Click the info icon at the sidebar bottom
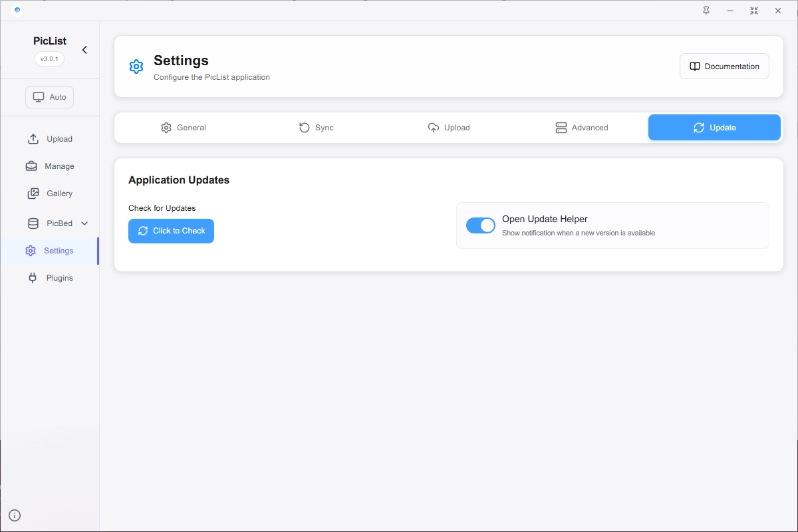This screenshot has width=798, height=532. tap(15, 515)
